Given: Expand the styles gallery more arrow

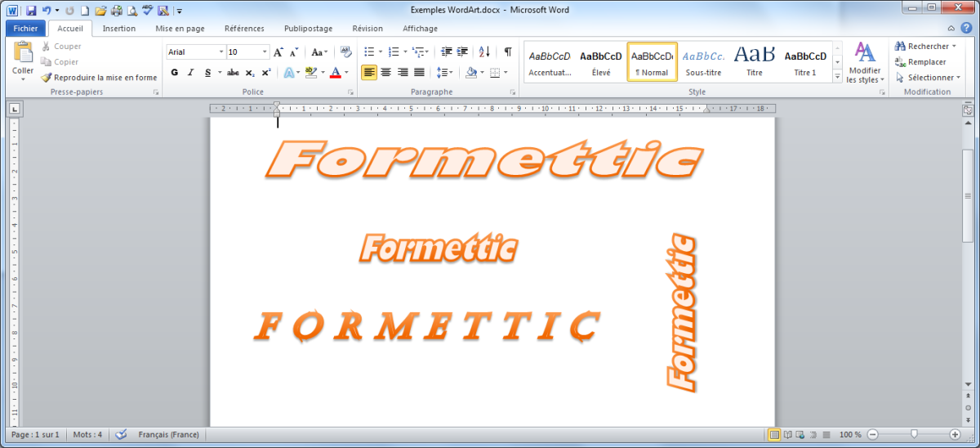Looking at the screenshot, I should click(837, 77).
